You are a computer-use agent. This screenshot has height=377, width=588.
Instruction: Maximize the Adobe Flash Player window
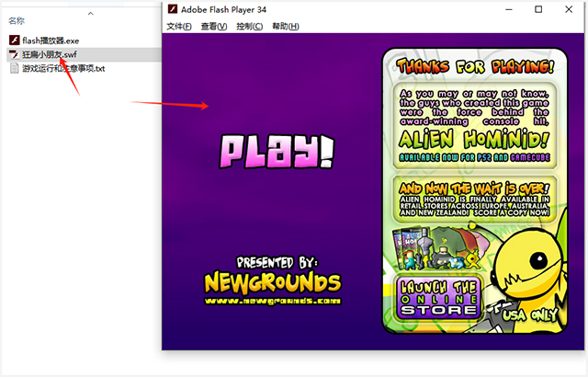click(538, 9)
